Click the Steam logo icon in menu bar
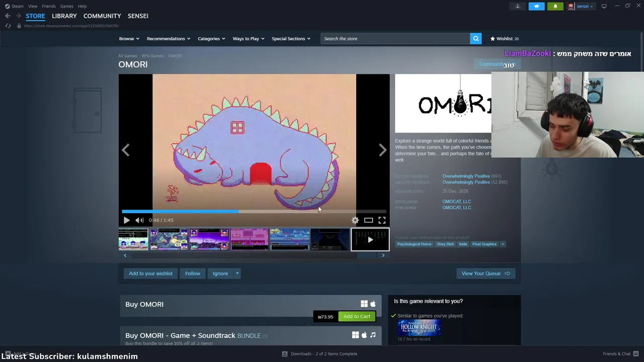The width and height of the screenshot is (644, 362). 7,6
